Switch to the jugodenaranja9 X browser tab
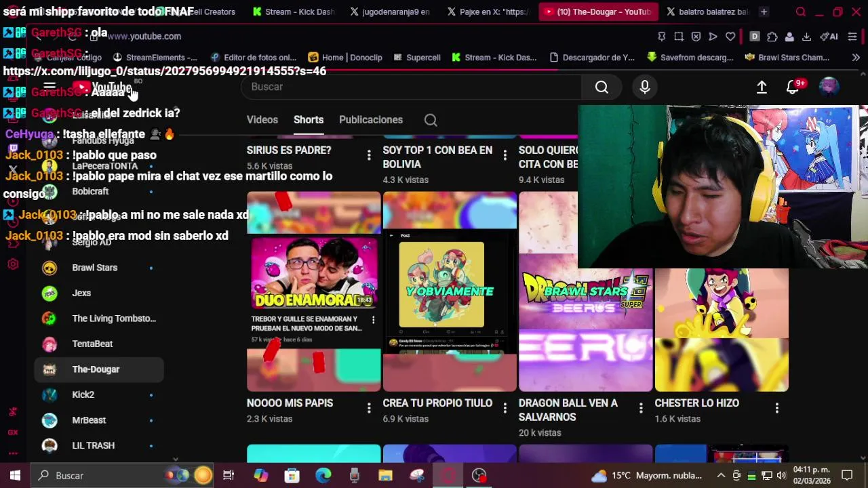The width and height of the screenshot is (868, 488). click(x=389, y=12)
